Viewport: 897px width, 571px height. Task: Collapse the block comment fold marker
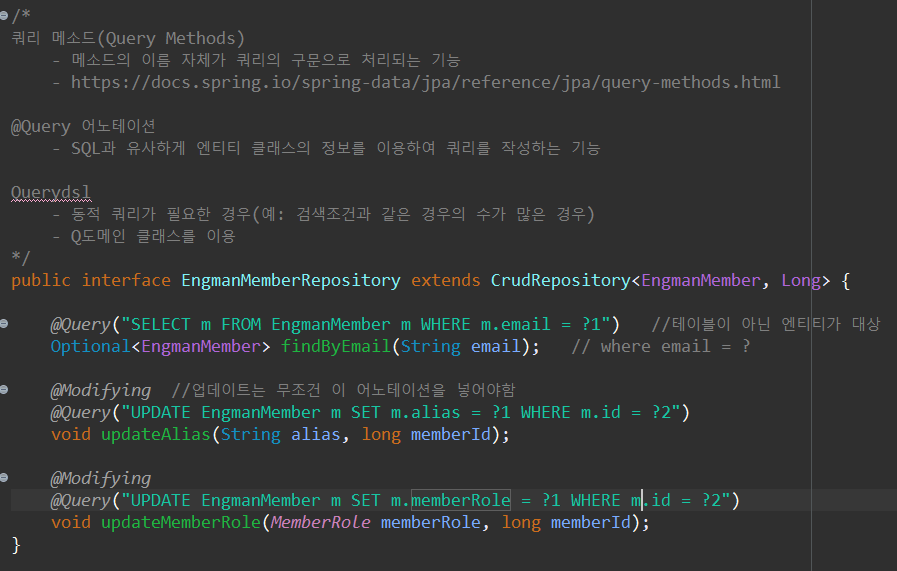coord(4,16)
